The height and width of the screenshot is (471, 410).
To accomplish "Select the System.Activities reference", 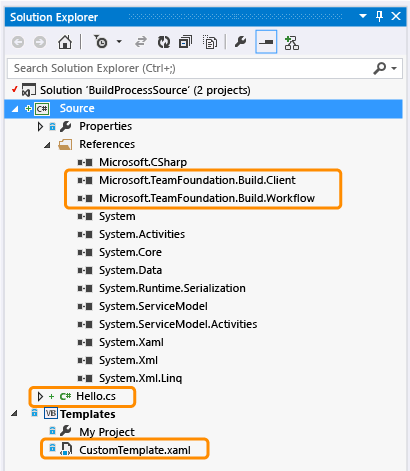I will coord(142,234).
